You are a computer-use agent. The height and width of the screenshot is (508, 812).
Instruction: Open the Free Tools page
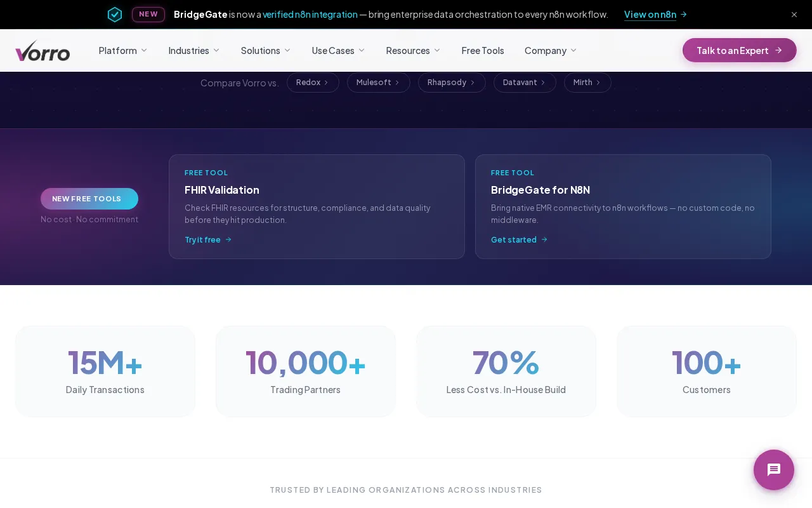click(x=483, y=50)
